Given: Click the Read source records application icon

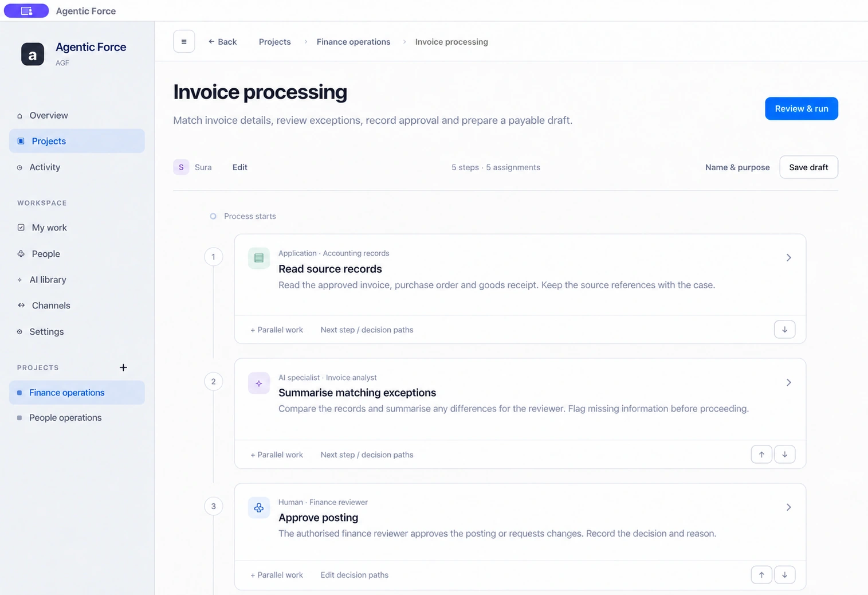Looking at the screenshot, I should pyautogui.click(x=259, y=258).
